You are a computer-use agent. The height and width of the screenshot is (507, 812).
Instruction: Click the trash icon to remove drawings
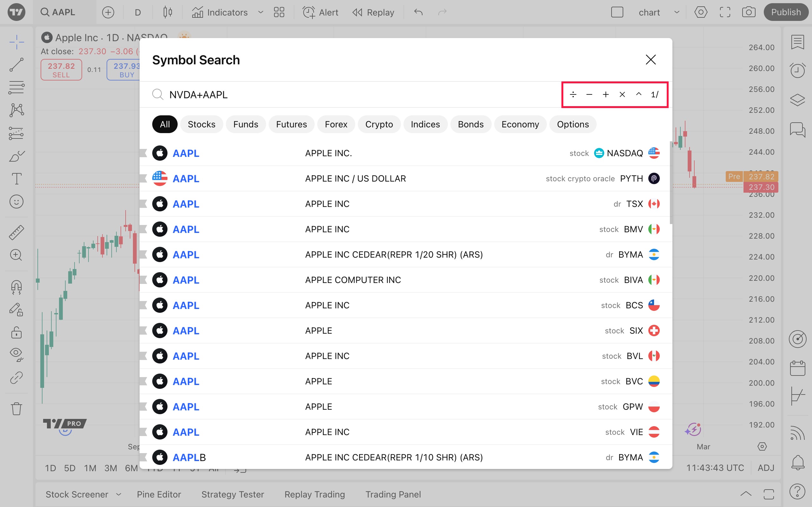pyautogui.click(x=16, y=409)
